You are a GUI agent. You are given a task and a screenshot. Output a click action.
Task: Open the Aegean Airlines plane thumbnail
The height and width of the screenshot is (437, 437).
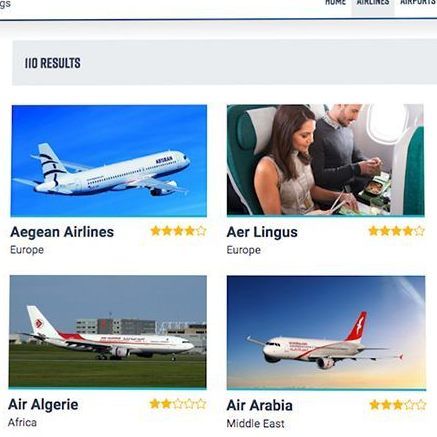pos(109,161)
